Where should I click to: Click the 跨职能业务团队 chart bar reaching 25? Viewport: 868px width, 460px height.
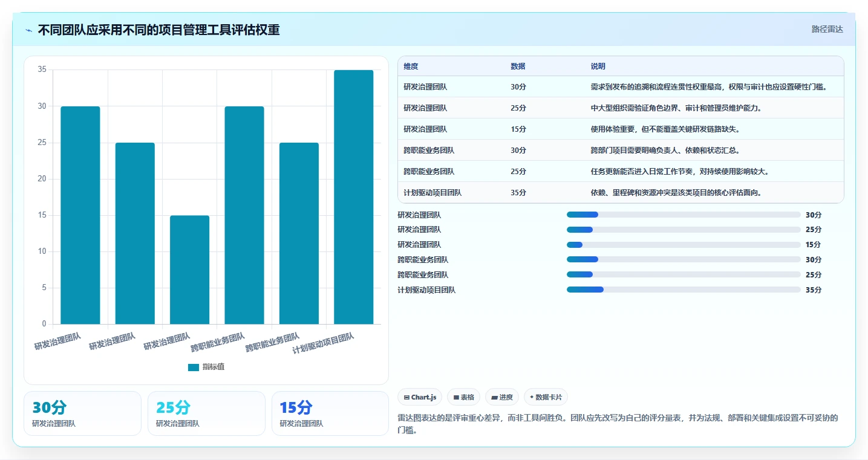[x=299, y=233]
